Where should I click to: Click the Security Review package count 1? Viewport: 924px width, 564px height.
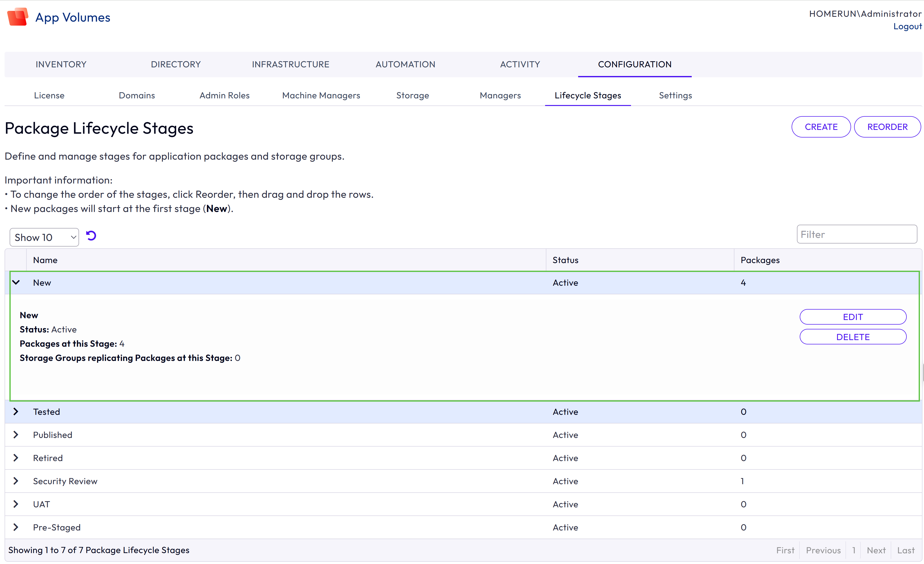(742, 481)
